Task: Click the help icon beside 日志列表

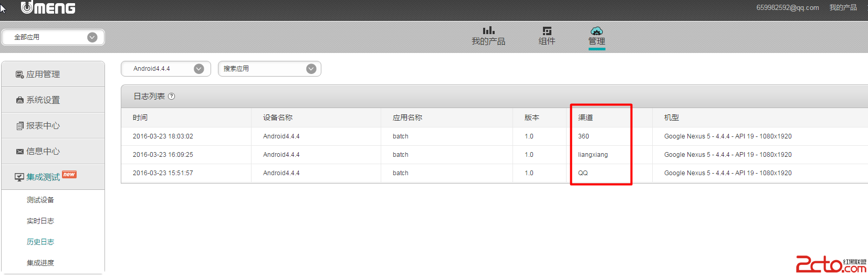Action: coord(171,97)
